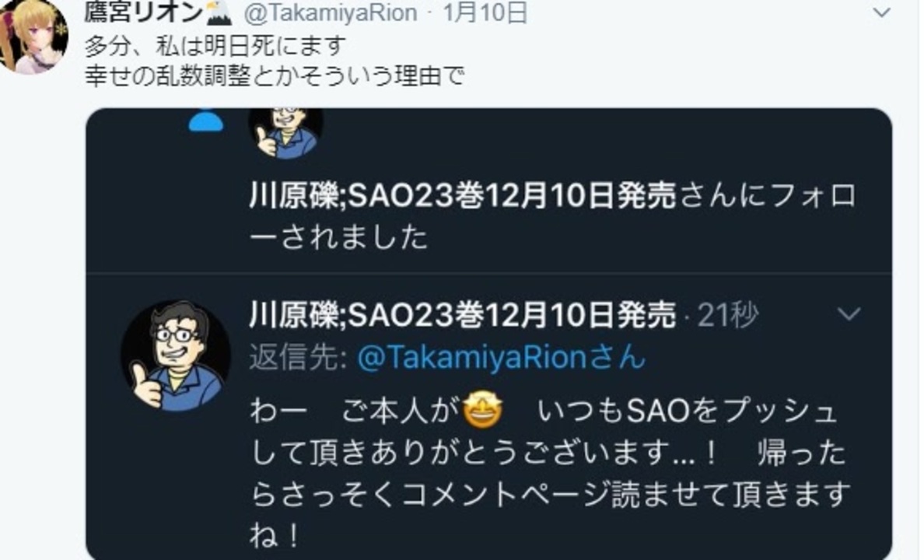Click the blue follower person icon
This screenshot has width=924, height=560.
(205, 121)
